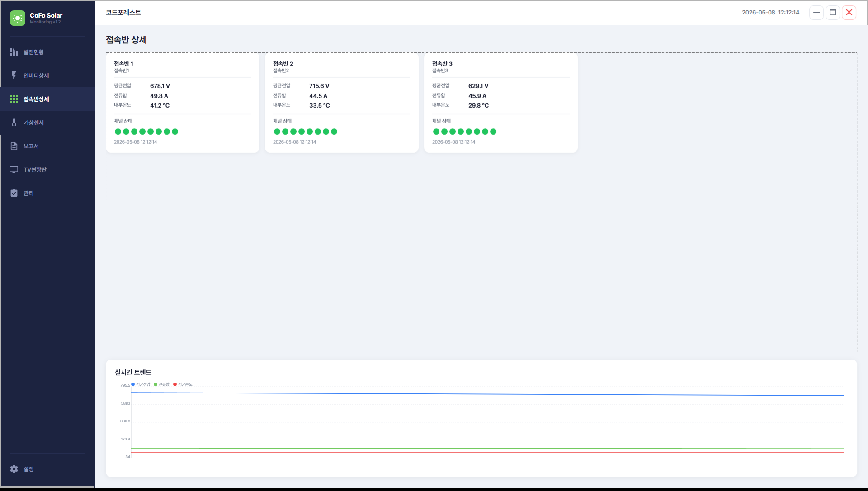Click the 380.8 axis label

(125, 421)
